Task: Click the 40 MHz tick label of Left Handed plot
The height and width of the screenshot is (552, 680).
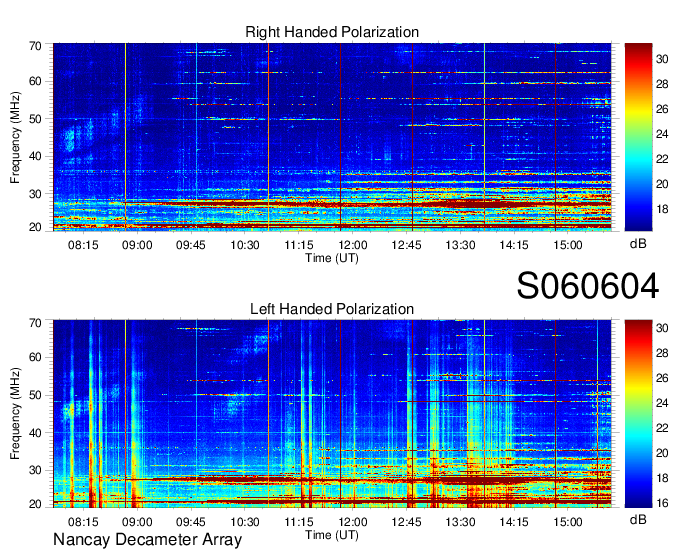Action: [x=36, y=433]
